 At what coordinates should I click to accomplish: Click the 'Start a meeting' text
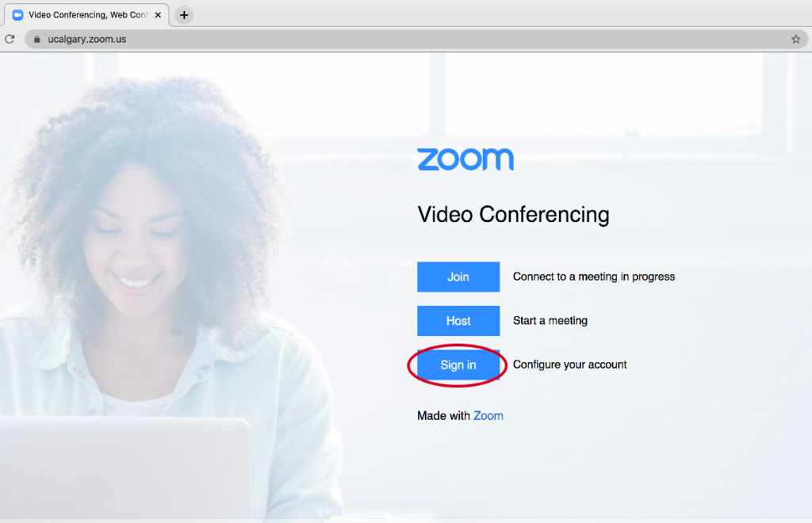(x=550, y=321)
